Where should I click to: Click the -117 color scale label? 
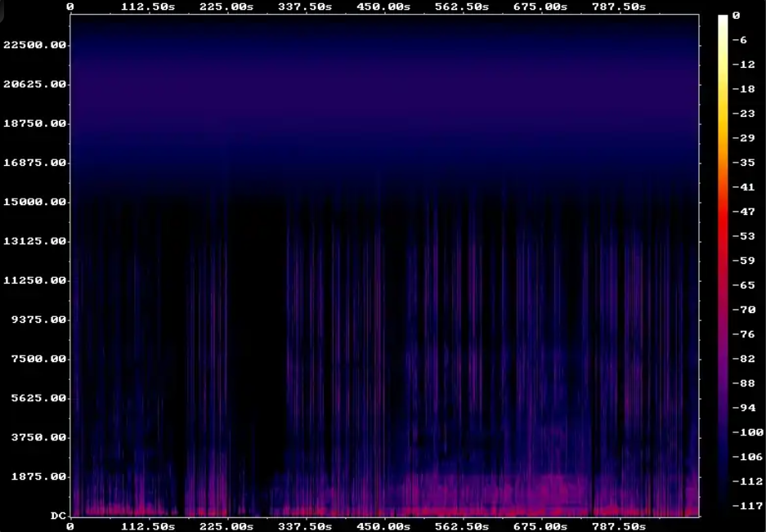747,506
